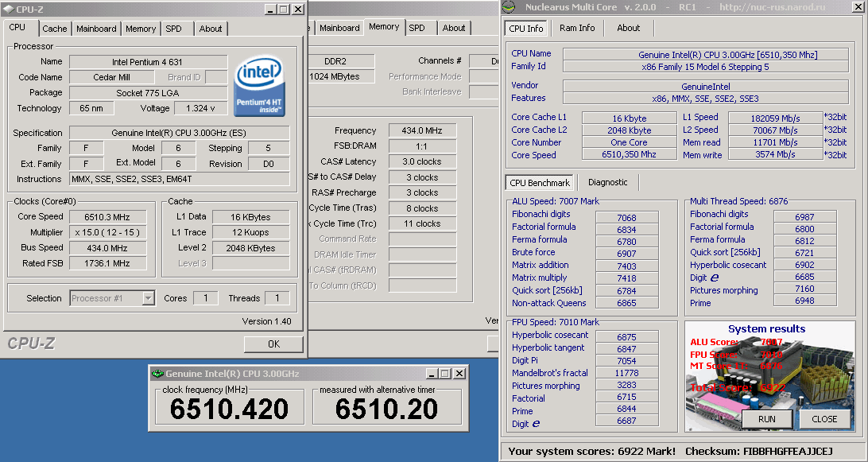Screen dimensions: 868x462
Task: Start the benchmark with the RUN button
Action: pos(767,419)
